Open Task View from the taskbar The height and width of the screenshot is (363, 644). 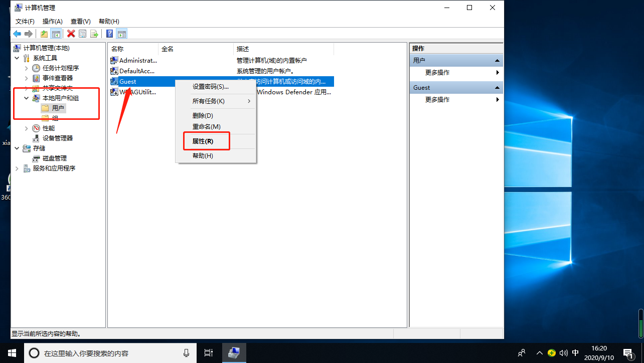point(209,353)
